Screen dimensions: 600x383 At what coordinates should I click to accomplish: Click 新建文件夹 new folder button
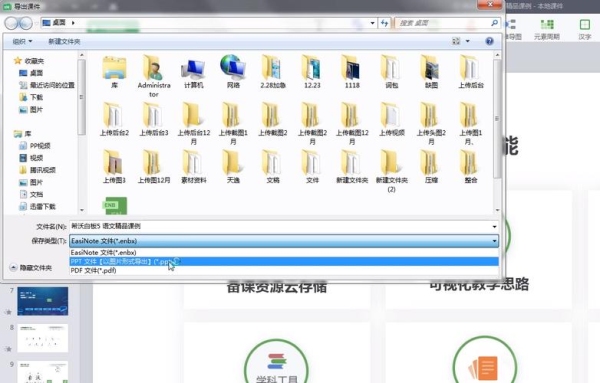(x=64, y=41)
